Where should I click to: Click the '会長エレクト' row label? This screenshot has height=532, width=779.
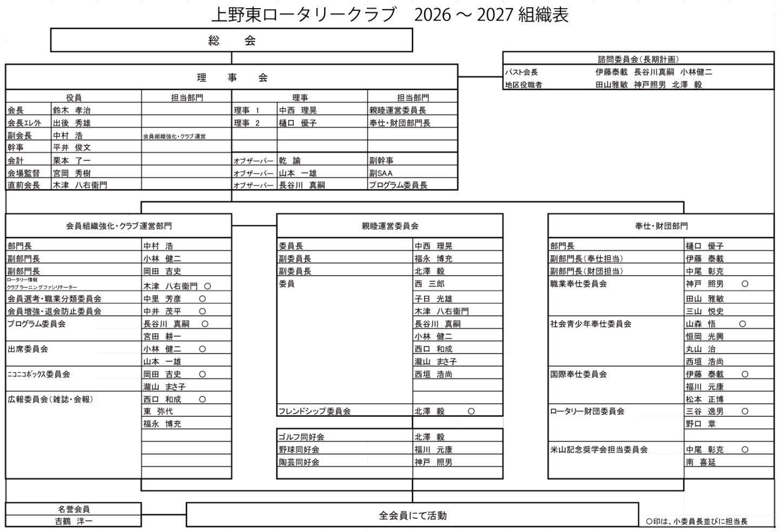tap(24, 123)
